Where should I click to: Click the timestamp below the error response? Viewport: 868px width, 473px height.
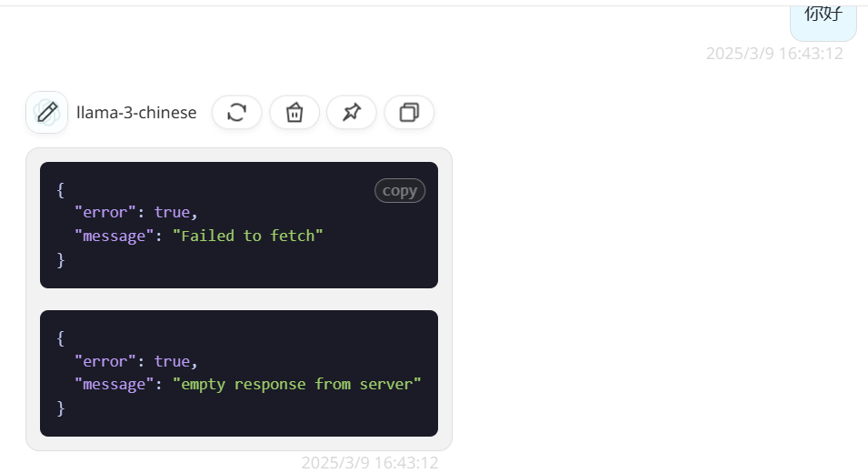point(370,462)
